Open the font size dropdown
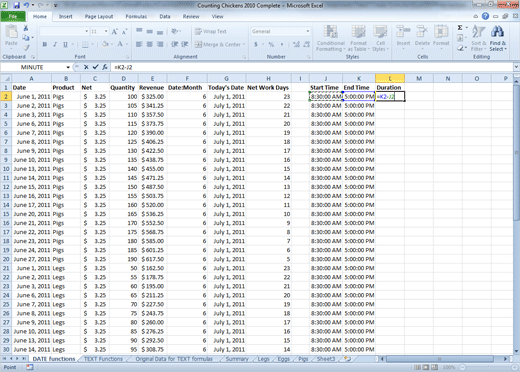This screenshot has width=520, height=372. [x=106, y=31]
